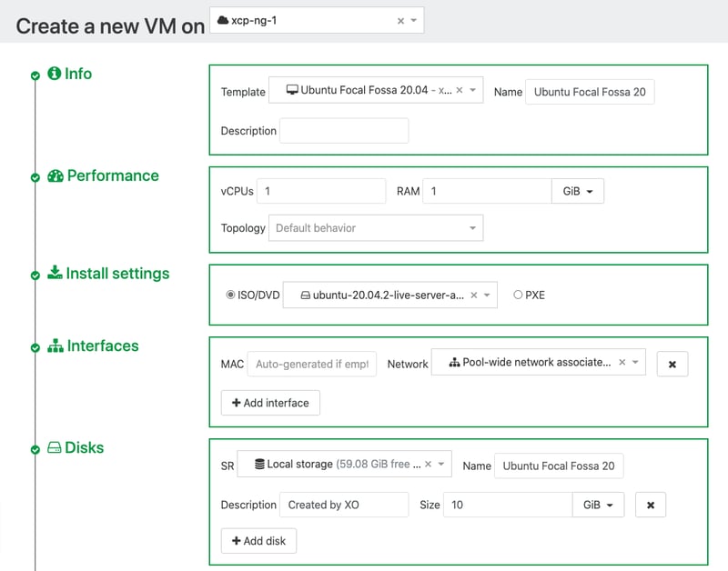This screenshot has height=571, width=728.
Task: Click the vCPUs input field
Action: pyautogui.click(x=321, y=192)
